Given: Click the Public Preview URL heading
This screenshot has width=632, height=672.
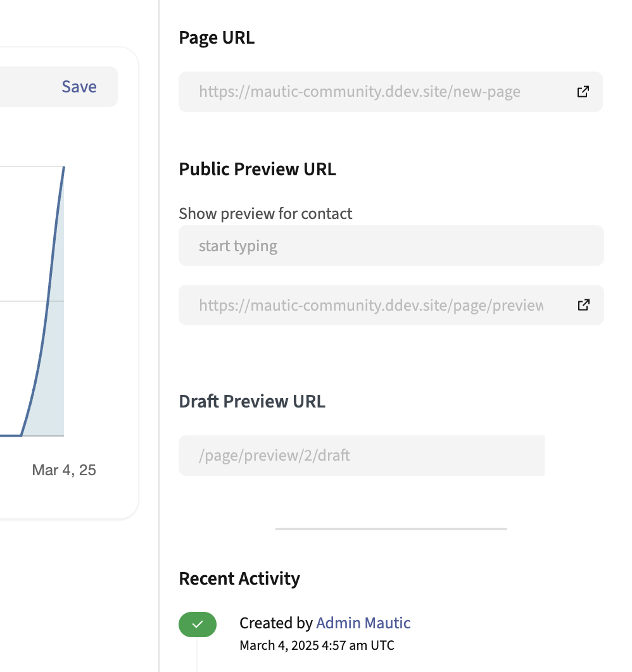Looking at the screenshot, I should point(257,169).
